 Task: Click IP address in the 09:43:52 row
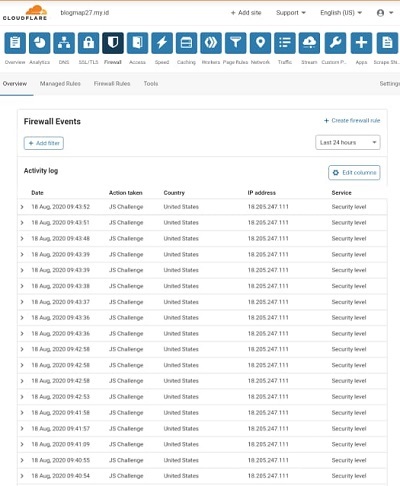pos(268,207)
